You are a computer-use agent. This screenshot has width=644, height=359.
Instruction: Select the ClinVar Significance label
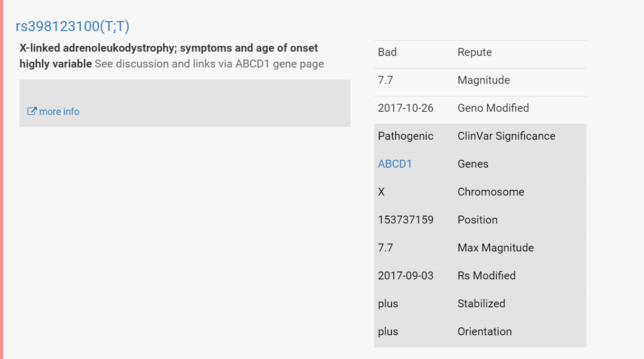click(x=506, y=136)
